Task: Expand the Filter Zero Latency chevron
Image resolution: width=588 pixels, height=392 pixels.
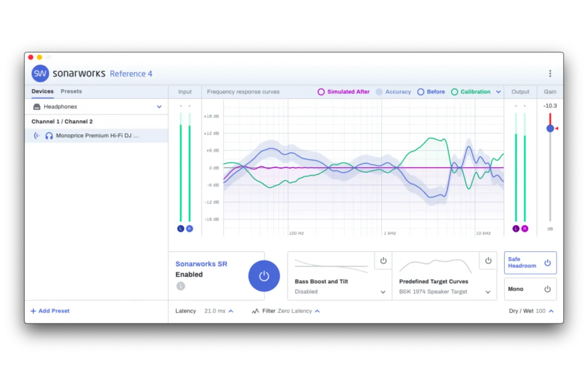Action: (x=318, y=311)
